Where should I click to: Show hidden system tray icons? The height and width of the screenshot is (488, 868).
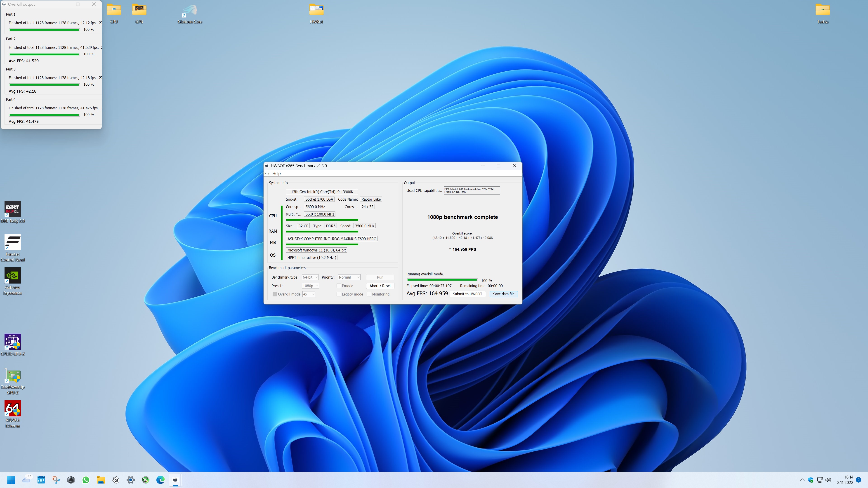click(802, 480)
